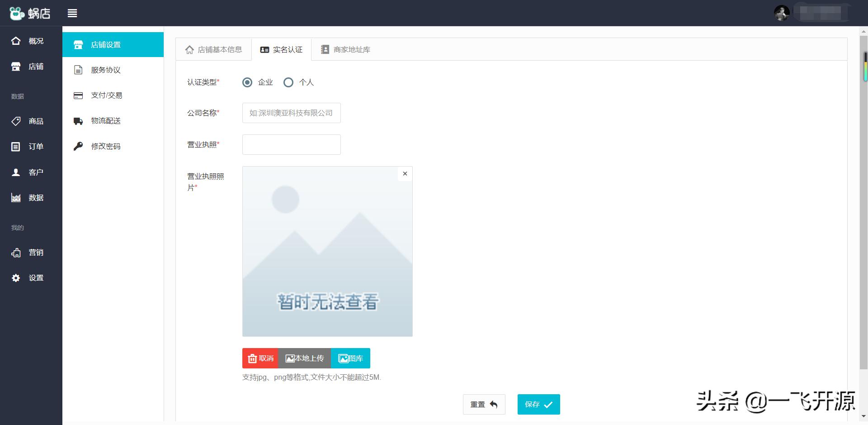Click the 公司名称 input field
Image resolution: width=868 pixels, height=425 pixels.
(x=291, y=113)
